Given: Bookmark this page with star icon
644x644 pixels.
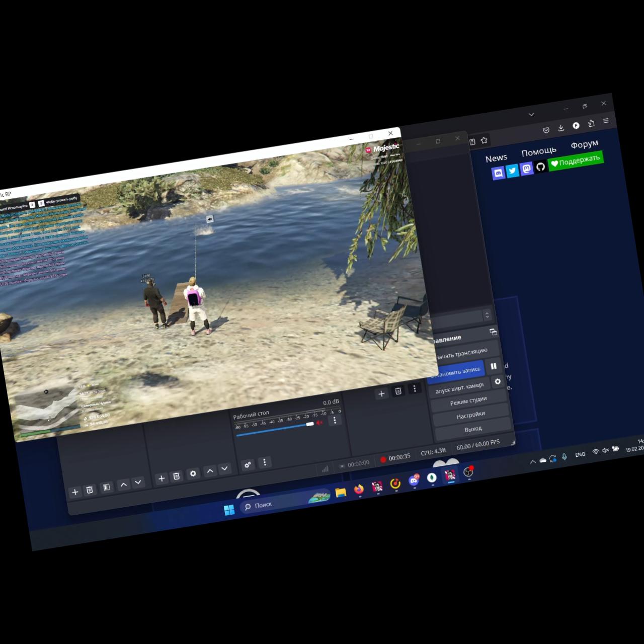Looking at the screenshot, I should tap(484, 140).
